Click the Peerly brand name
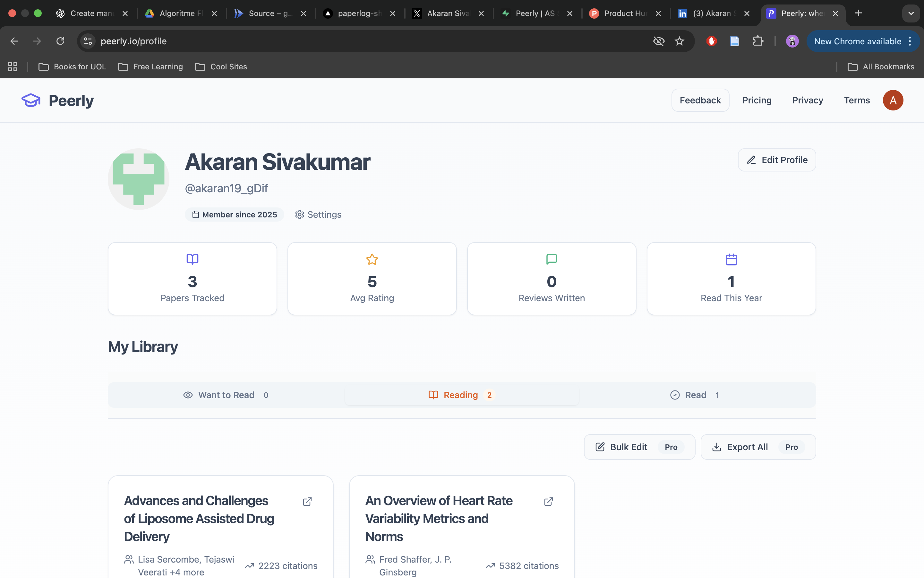This screenshot has width=924, height=578. tap(71, 101)
